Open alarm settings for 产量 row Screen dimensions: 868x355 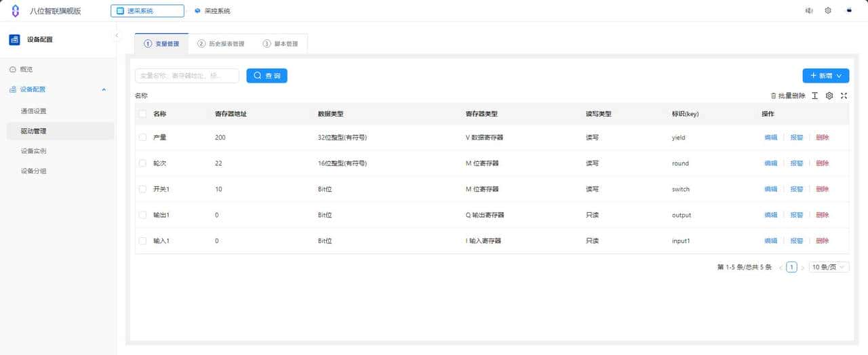(797, 138)
